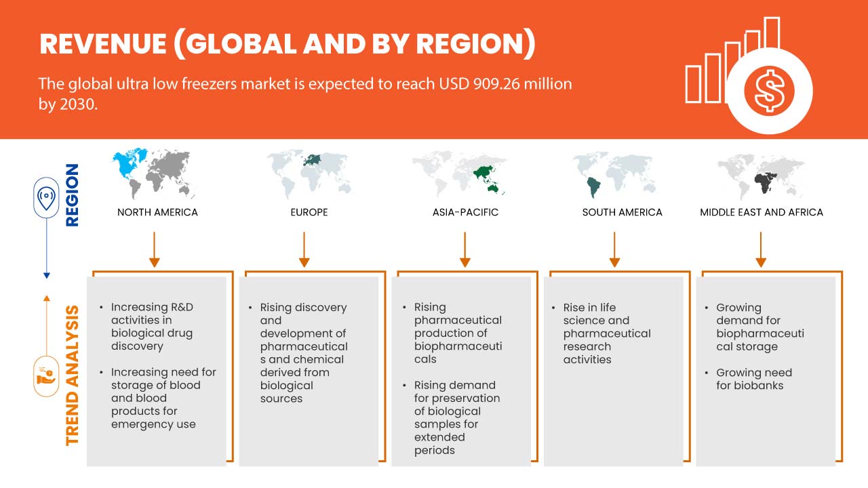Click the Asia-Pacific highlighted map
This screenshot has width=868, height=488.
pyautogui.click(x=465, y=174)
